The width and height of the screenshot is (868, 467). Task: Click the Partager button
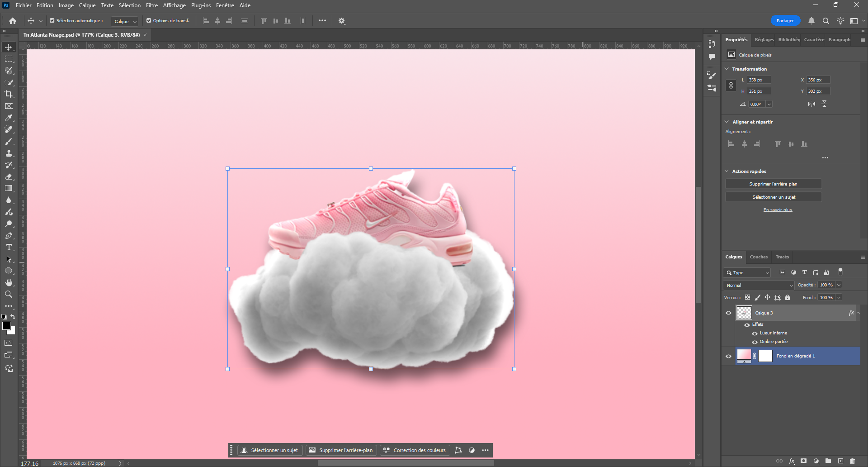(x=785, y=21)
